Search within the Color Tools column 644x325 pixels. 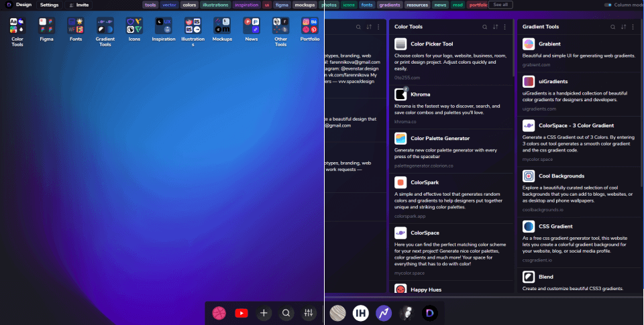[x=484, y=27]
